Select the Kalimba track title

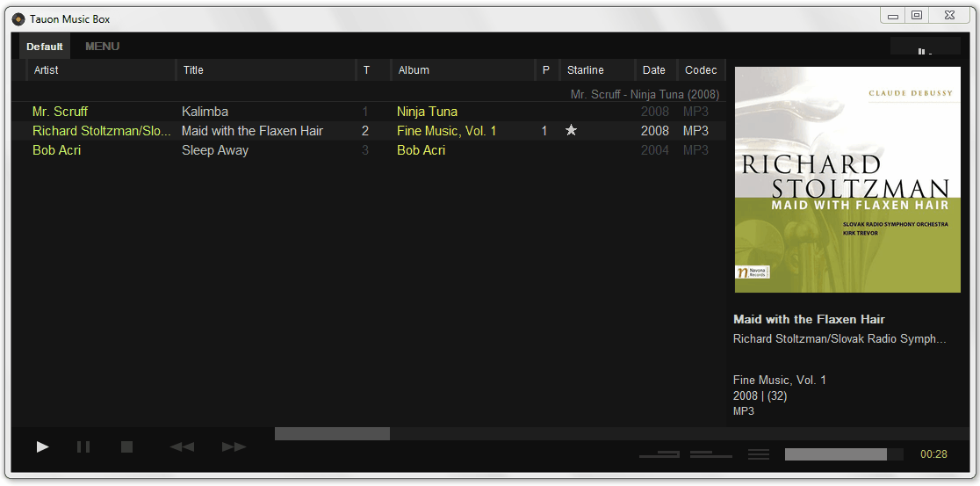205,112
